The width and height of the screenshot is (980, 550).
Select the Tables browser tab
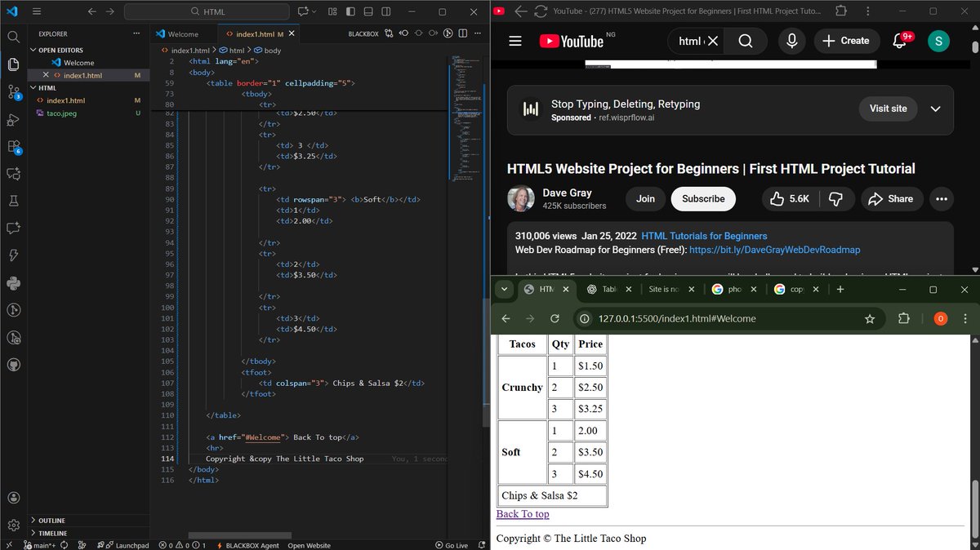pos(608,289)
